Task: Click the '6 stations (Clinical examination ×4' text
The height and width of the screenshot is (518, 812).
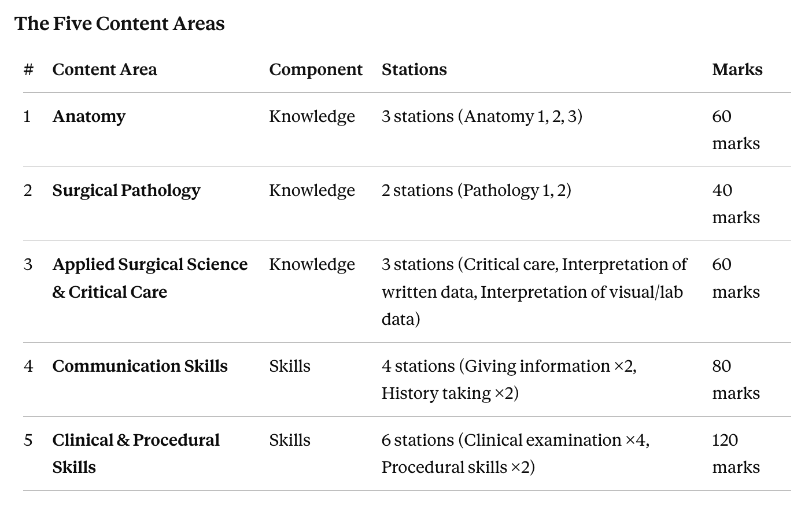Action: [x=515, y=440]
